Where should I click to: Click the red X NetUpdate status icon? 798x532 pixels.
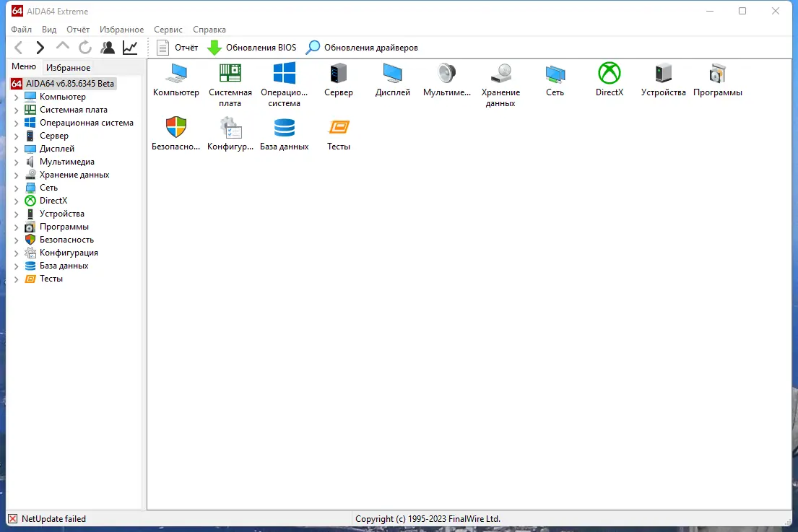pyautogui.click(x=13, y=519)
